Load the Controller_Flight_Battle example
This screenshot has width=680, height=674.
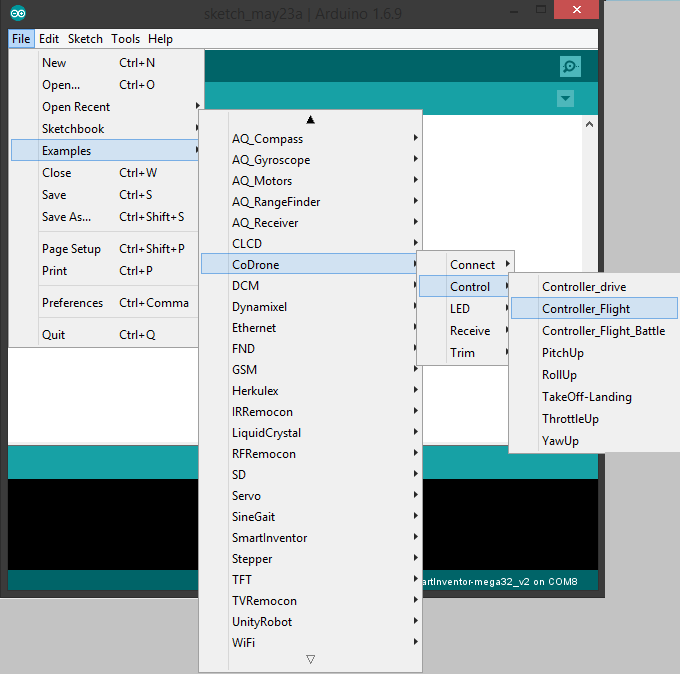pyautogui.click(x=595, y=331)
